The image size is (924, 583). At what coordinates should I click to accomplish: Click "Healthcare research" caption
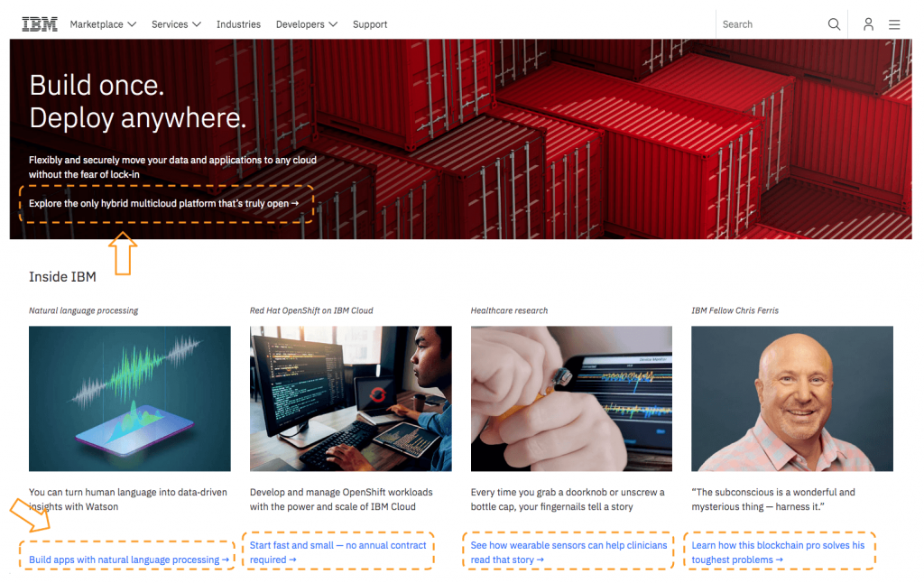tap(509, 310)
